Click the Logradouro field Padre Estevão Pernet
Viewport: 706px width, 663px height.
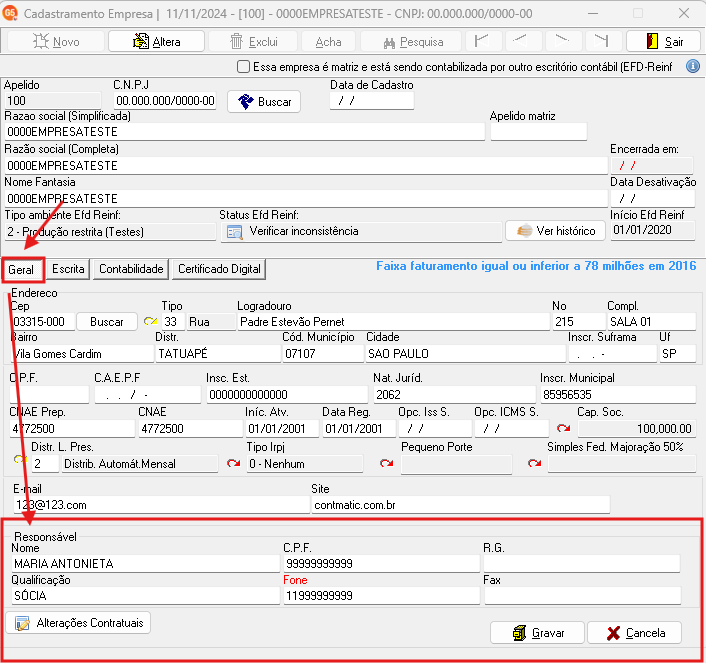coord(394,322)
